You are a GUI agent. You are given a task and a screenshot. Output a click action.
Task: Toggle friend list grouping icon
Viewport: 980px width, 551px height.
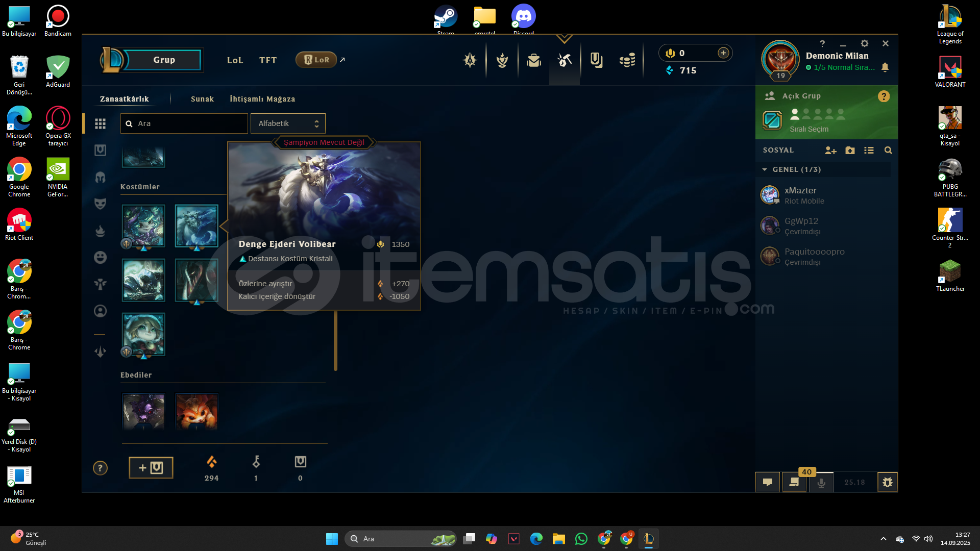[869, 150]
